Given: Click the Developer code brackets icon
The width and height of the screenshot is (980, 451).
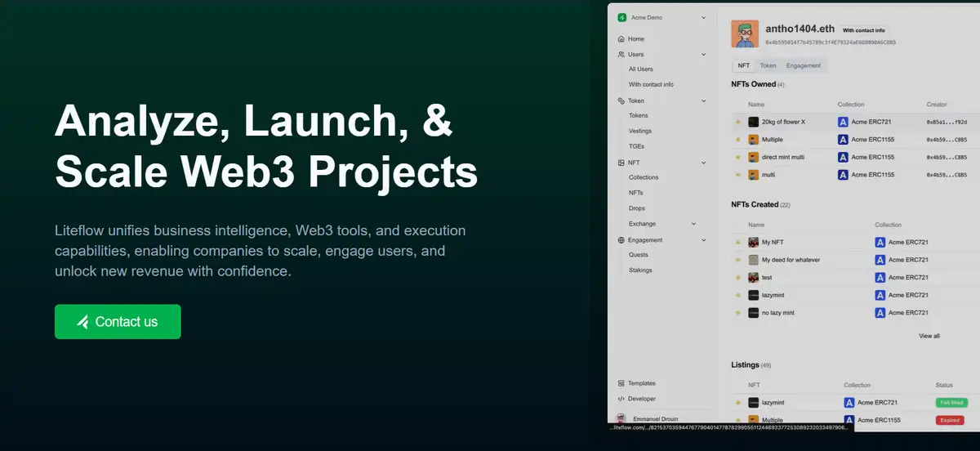Looking at the screenshot, I should pos(621,399).
